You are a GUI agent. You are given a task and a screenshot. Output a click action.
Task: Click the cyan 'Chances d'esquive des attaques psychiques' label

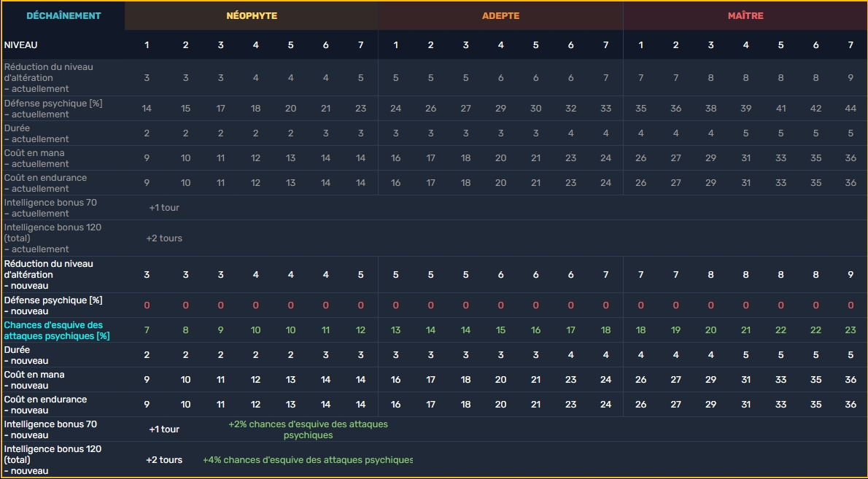point(57,330)
